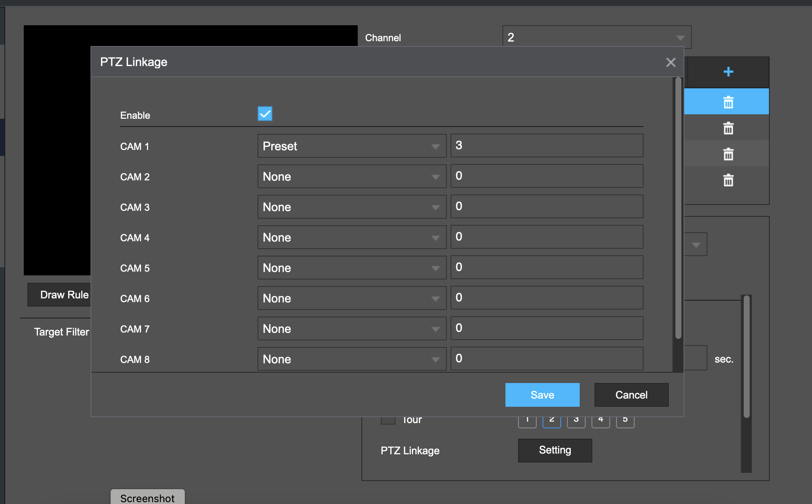Cancel the PTZ Linkage dialog
The image size is (812, 504).
(x=631, y=395)
